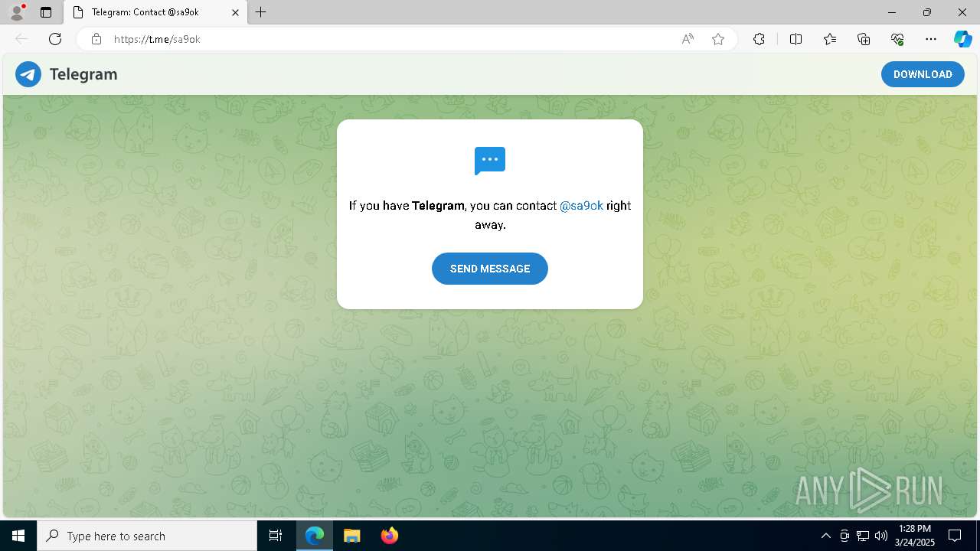Click the Read aloud icon

(x=688, y=39)
